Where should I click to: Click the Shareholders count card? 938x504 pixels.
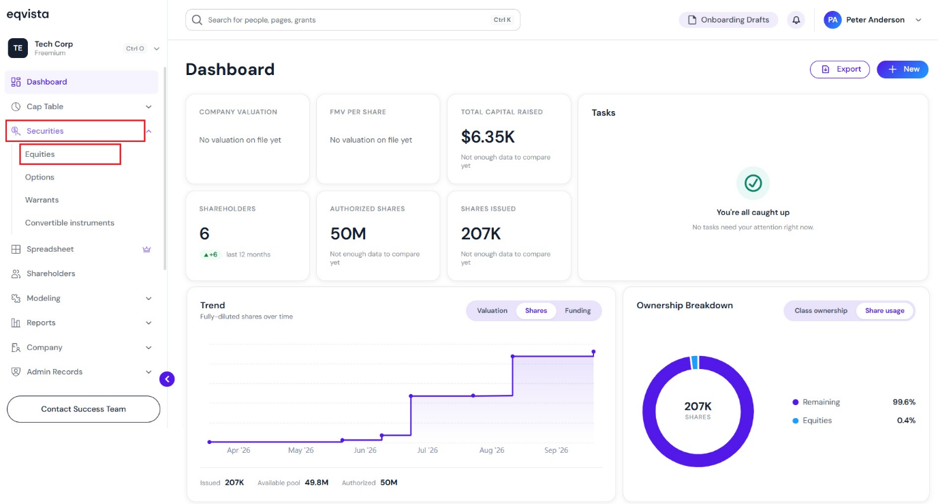tap(247, 236)
